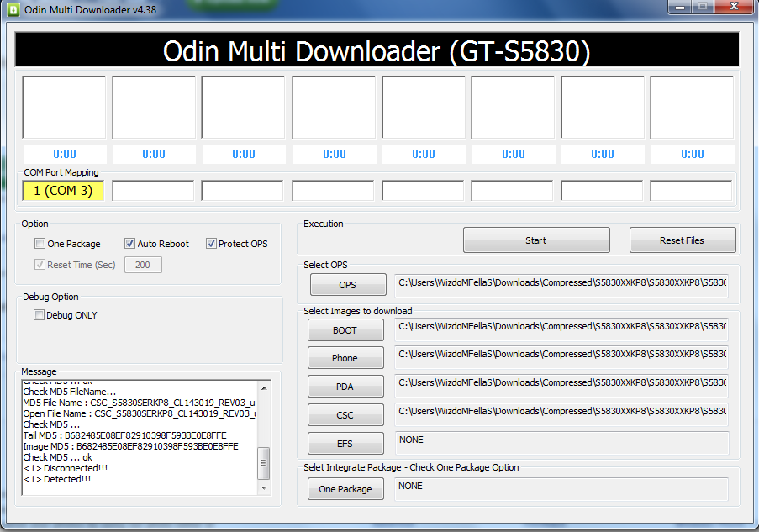This screenshot has width=759, height=532.
Task: Click the EFS button
Action: [x=345, y=443]
